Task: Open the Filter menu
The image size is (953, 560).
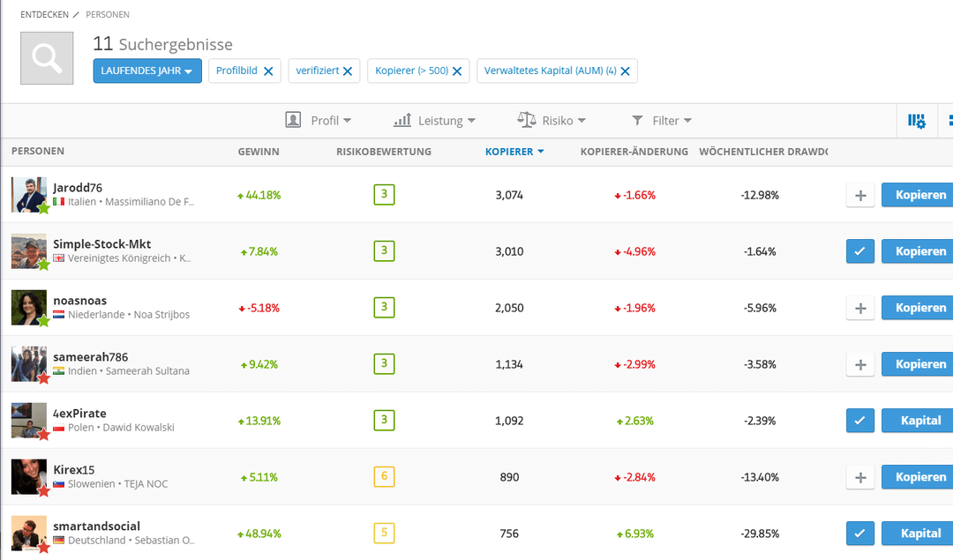Action: pos(662,121)
